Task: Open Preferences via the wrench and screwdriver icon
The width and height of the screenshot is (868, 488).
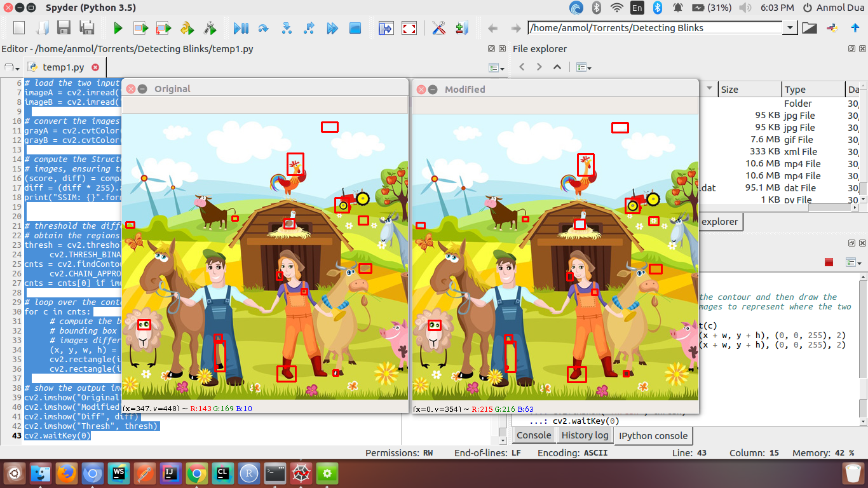Action: [x=438, y=28]
